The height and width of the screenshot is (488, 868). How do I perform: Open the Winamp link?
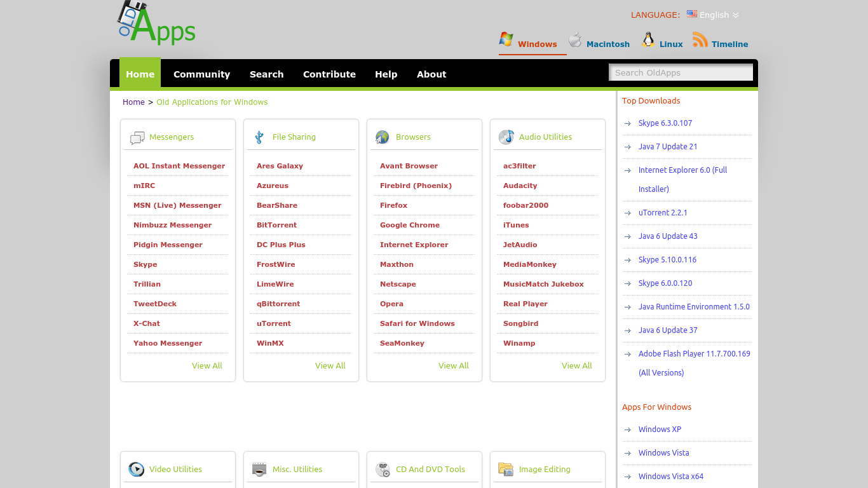point(519,343)
